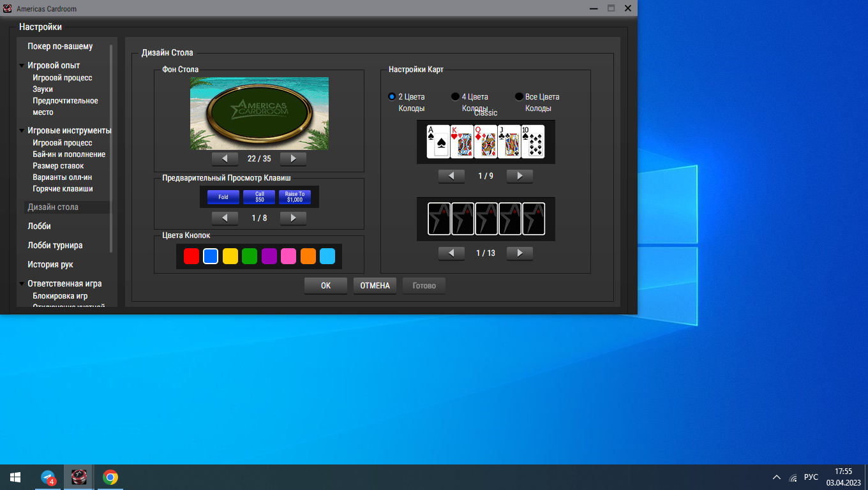Screen dimensions: 868x490
Task: Pick the blue button color
Action: pos(211,256)
